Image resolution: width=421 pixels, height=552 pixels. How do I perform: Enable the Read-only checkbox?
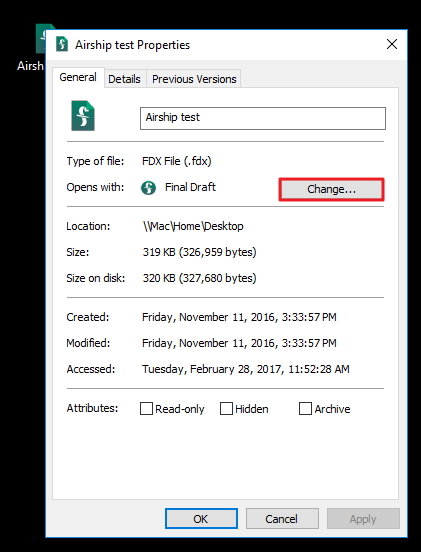[x=146, y=409]
